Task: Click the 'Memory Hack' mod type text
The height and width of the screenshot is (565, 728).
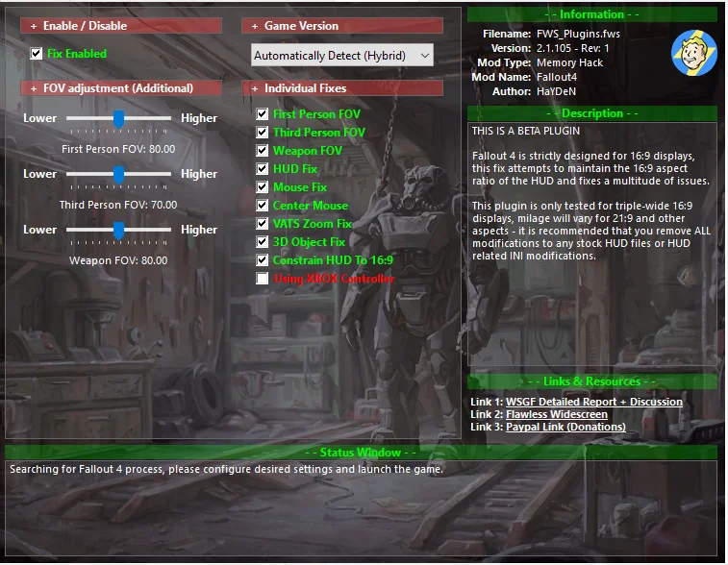Action: click(x=569, y=62)
